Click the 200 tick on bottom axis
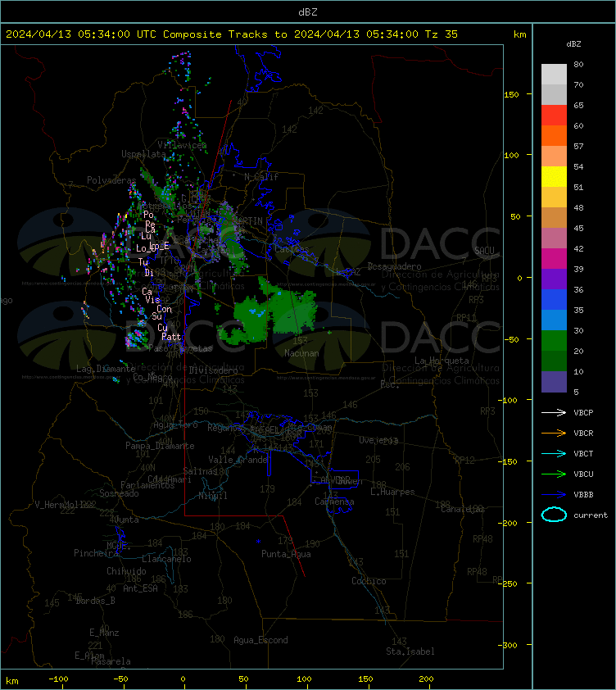Screen dimensions: 616x690 [x=426, y=679]
